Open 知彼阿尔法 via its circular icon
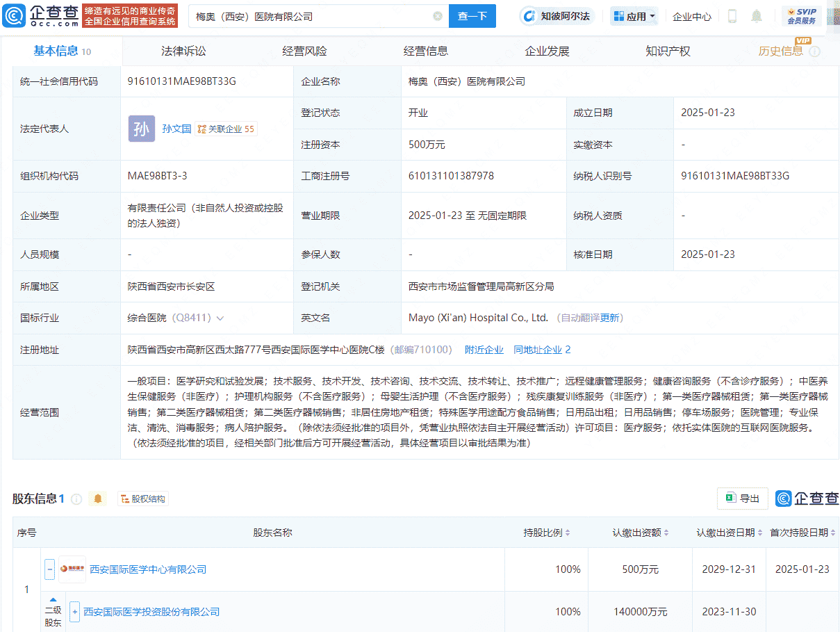 pos(529,15)
